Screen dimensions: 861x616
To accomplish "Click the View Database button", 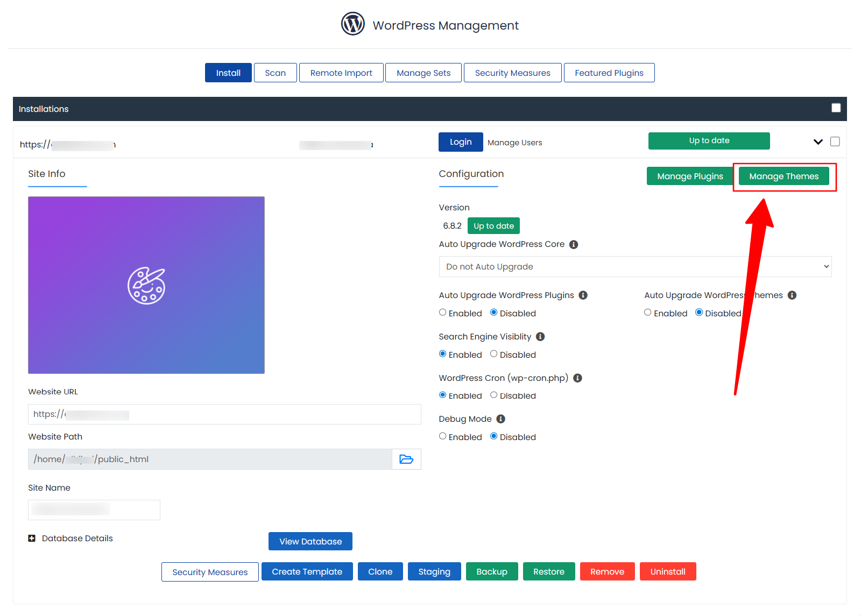I will [310, 541].
